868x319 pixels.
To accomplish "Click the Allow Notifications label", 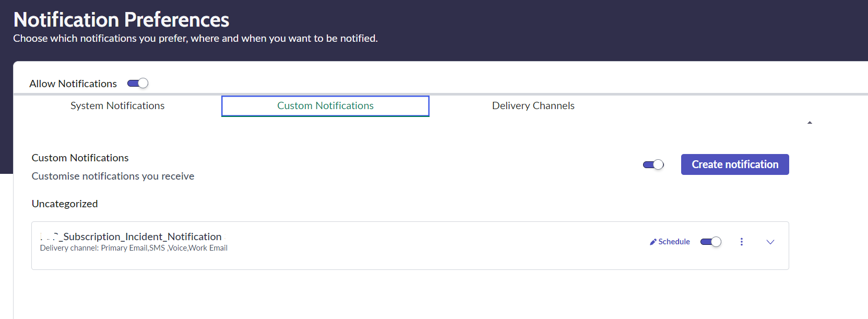I will (x=73, y=84).
